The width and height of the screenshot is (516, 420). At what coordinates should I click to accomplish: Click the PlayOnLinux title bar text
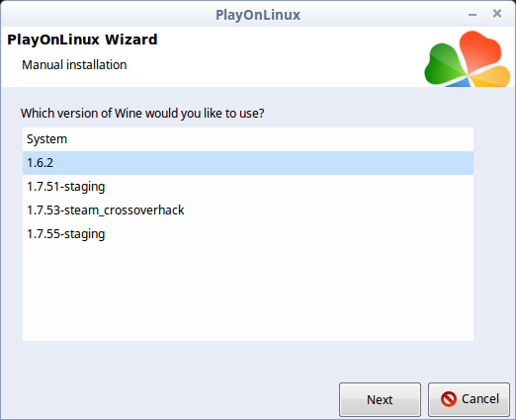(258, 15)
